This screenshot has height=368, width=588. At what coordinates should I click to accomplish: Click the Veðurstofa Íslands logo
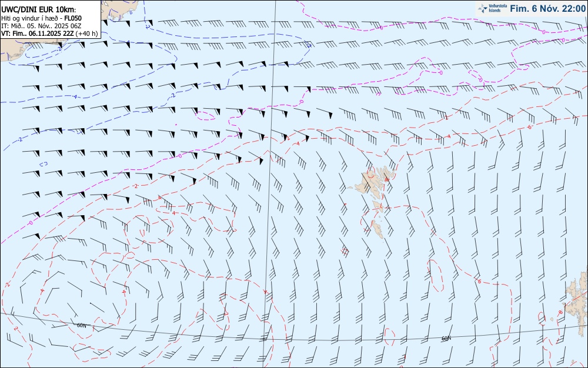pos(493,8)
